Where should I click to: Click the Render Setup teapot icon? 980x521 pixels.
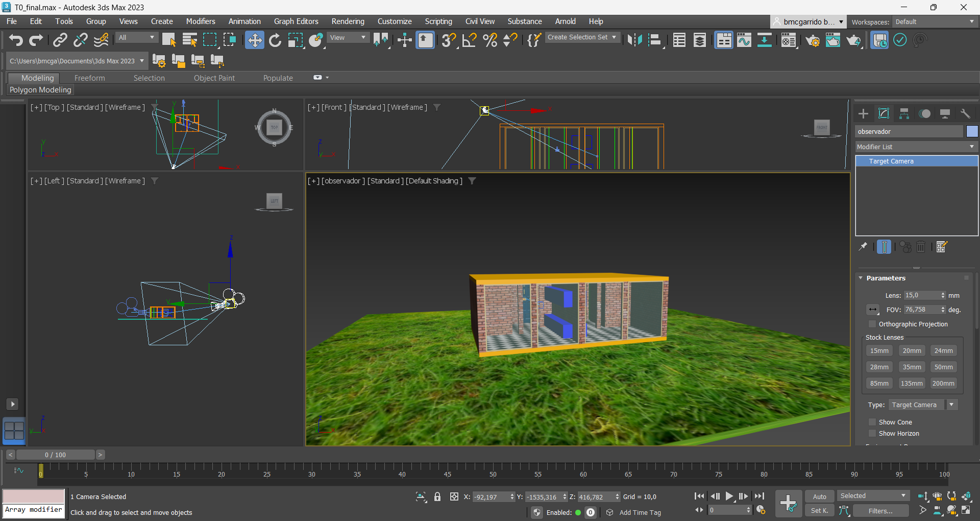pyautogui.click(x=813, y=40)
